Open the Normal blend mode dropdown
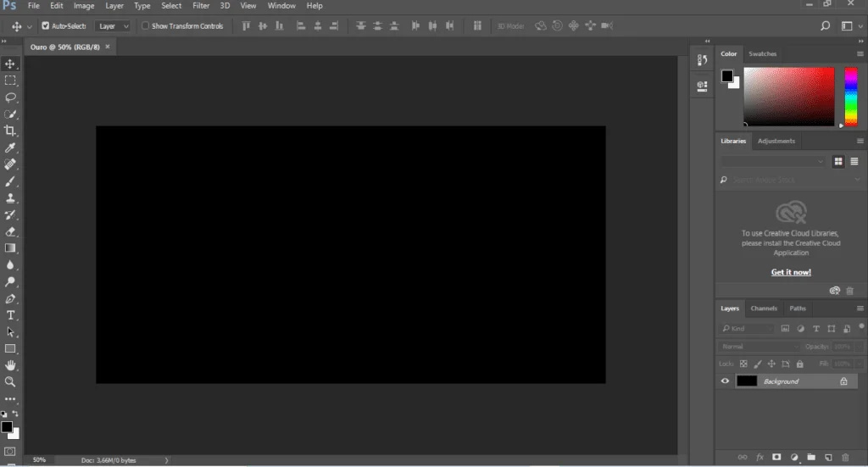This screenshot has height=467, width=868. 759,347
